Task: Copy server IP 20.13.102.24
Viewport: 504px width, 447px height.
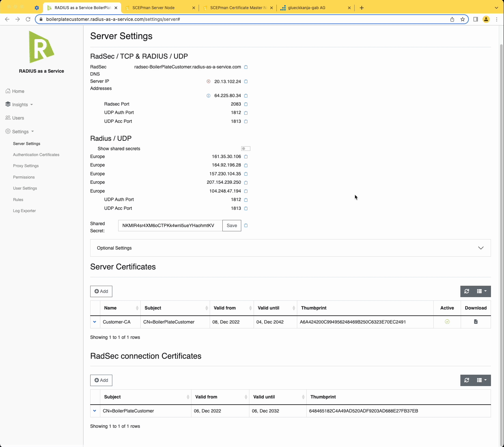Action: point(246,81)
